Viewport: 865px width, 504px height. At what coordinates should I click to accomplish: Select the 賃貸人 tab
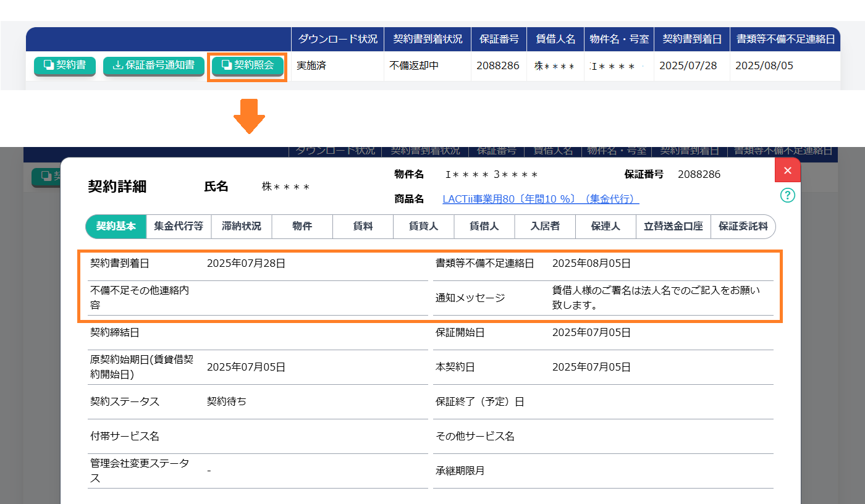423,226
